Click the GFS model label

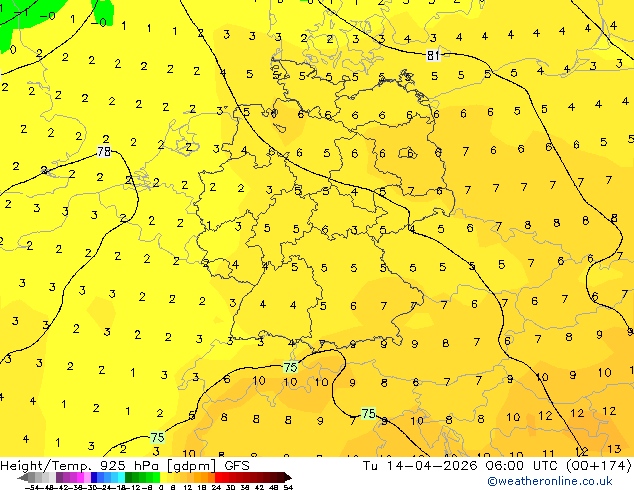237,466
